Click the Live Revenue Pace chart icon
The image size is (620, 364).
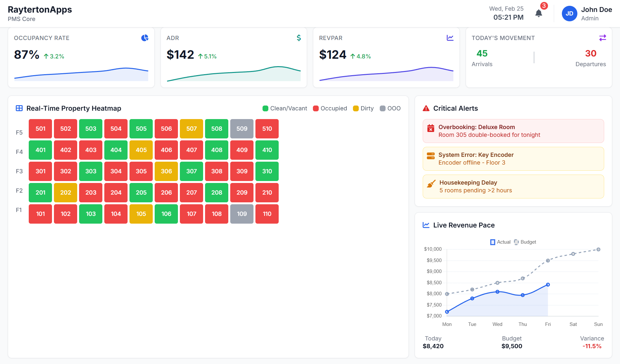tap(426, 225)
